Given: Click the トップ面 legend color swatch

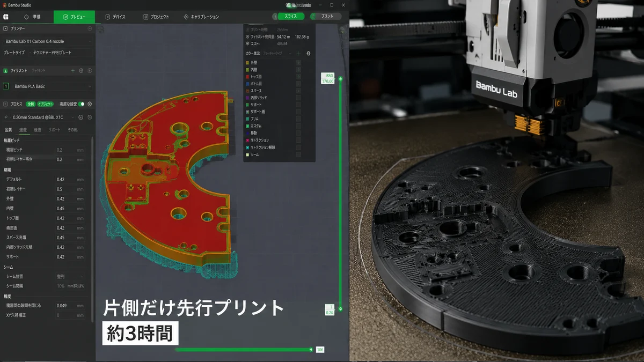Looking at the screenshot, I should [247, 77].
